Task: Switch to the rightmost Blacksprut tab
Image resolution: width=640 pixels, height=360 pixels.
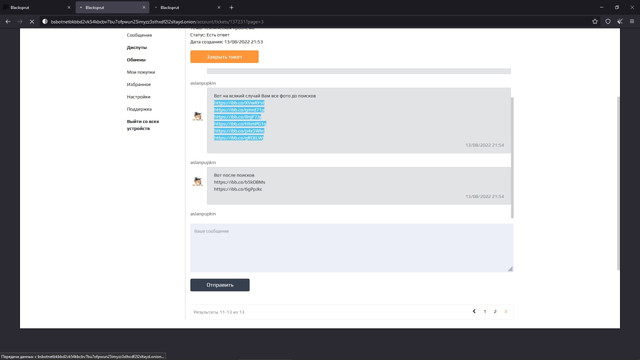Action: coord(187,7)
